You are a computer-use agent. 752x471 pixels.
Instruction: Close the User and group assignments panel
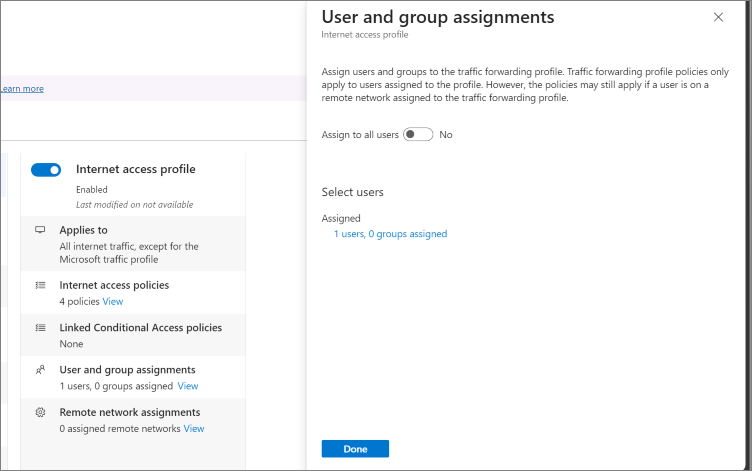point(718,17)
